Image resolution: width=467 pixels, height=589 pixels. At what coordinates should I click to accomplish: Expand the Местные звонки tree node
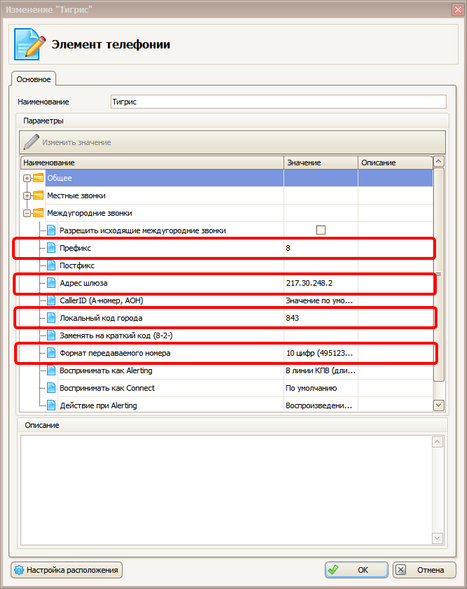coord(27,196)
